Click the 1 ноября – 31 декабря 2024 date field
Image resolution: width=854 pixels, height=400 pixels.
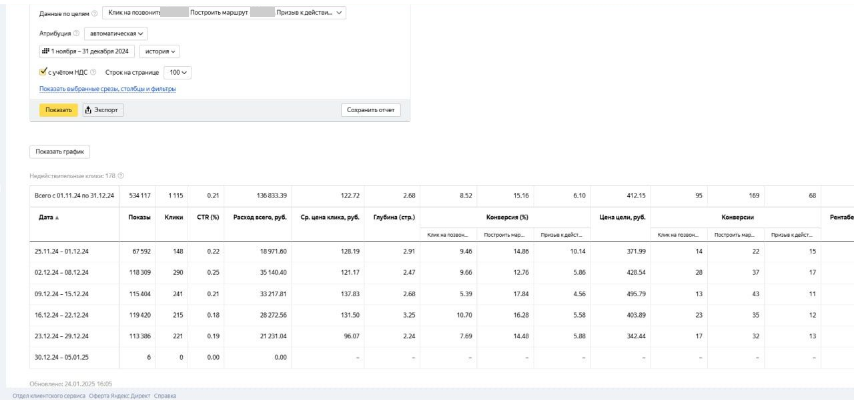pyautogui.click(x=87, y=51)
